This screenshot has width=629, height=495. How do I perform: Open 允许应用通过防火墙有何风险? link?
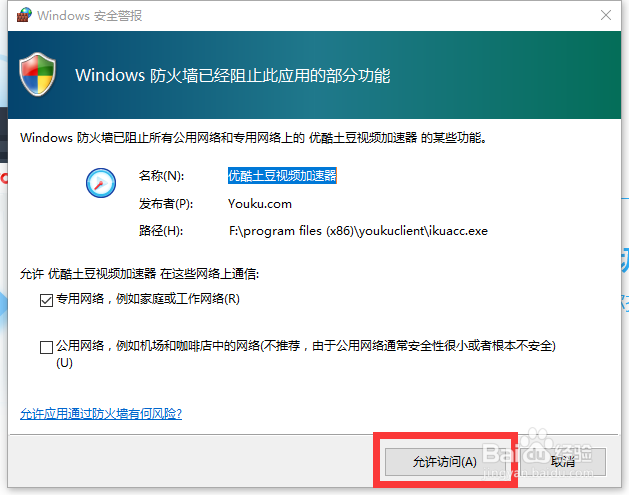click(x=101, y=414)
